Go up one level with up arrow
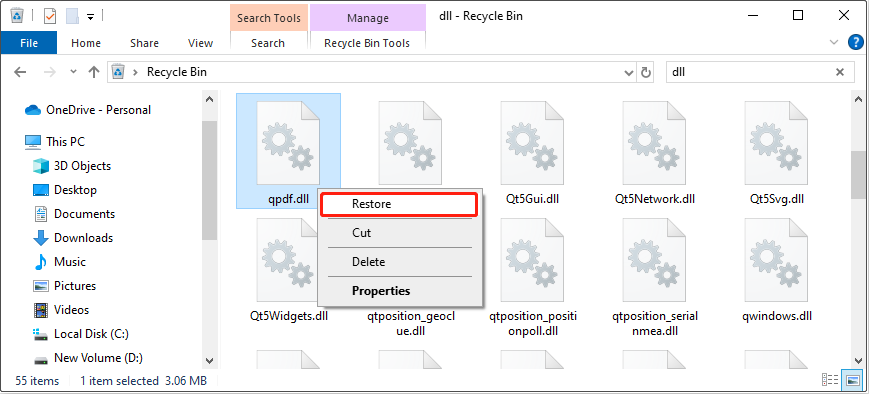The height and width of the screenshot is (394, 869). [94, 72]
